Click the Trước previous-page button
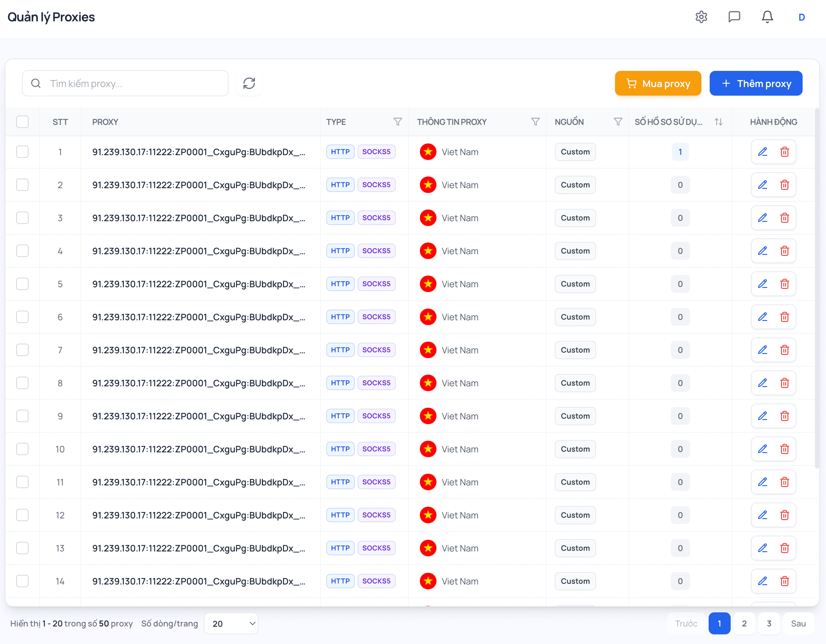Viewport: 826px width, 644px height. click(686, 624)
